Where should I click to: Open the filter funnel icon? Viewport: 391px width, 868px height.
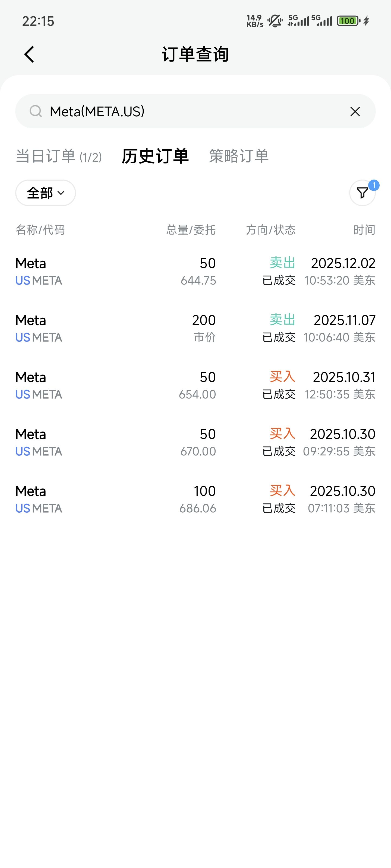[362, 193]
